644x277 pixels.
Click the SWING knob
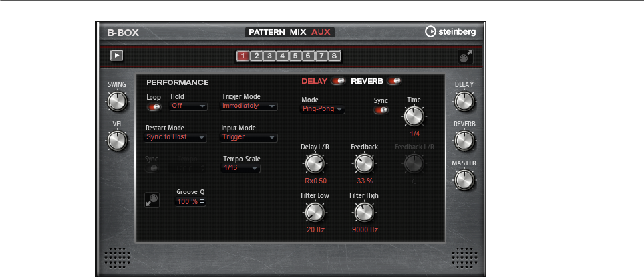(x=117, y=101)
